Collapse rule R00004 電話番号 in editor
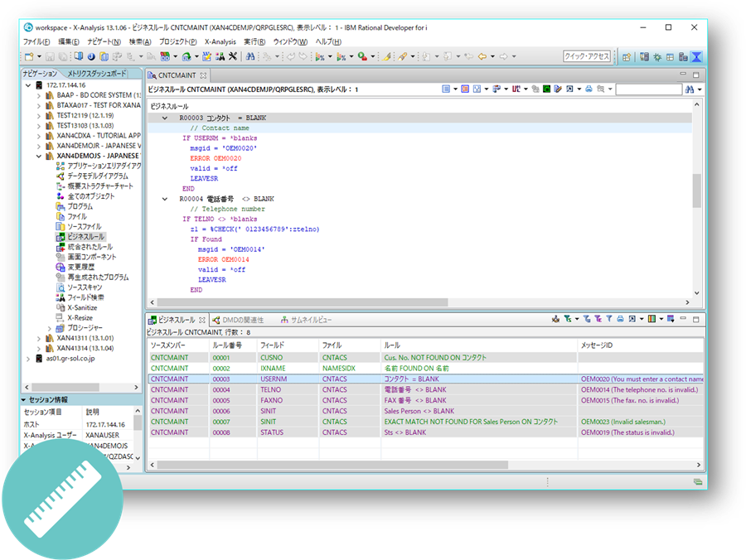Screen dimensions: 746x560 [x=165, y=199]
